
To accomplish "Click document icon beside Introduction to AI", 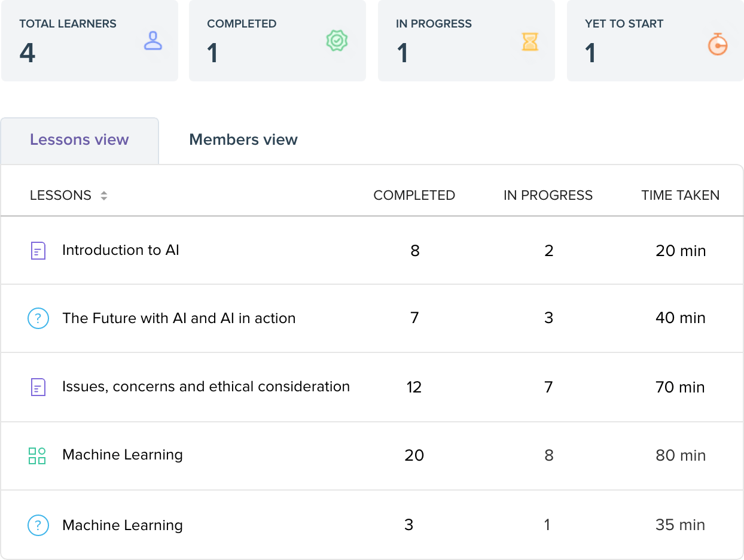I will click(38, 251).
